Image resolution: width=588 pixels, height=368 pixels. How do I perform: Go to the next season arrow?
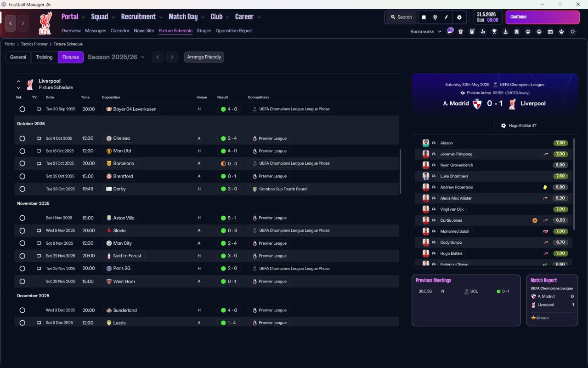pos(172,57)
